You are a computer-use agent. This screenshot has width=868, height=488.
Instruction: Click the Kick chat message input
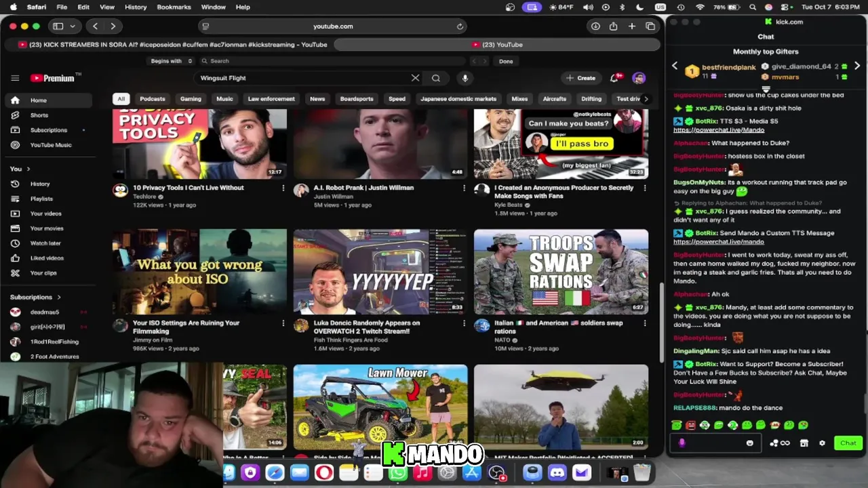(715, 443)
